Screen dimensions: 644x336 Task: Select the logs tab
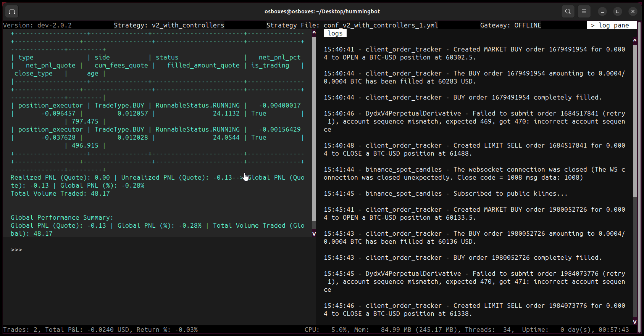point(335,33)
